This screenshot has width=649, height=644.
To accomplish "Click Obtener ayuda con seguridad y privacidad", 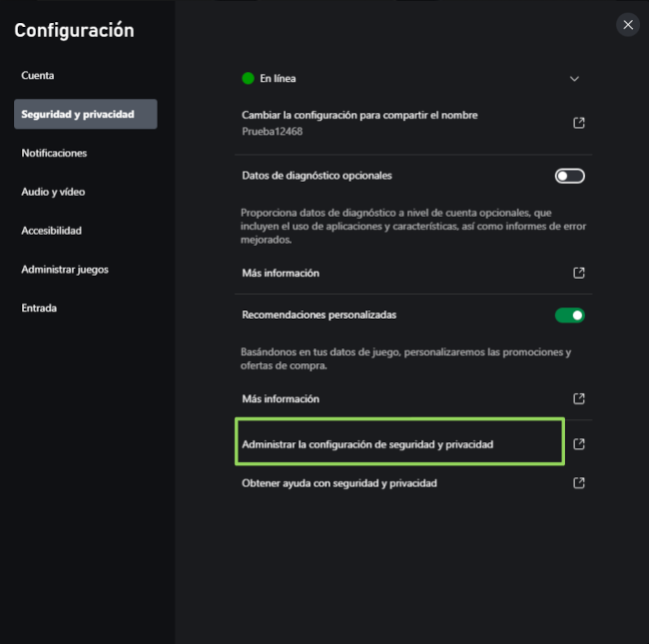I will 339,482.
